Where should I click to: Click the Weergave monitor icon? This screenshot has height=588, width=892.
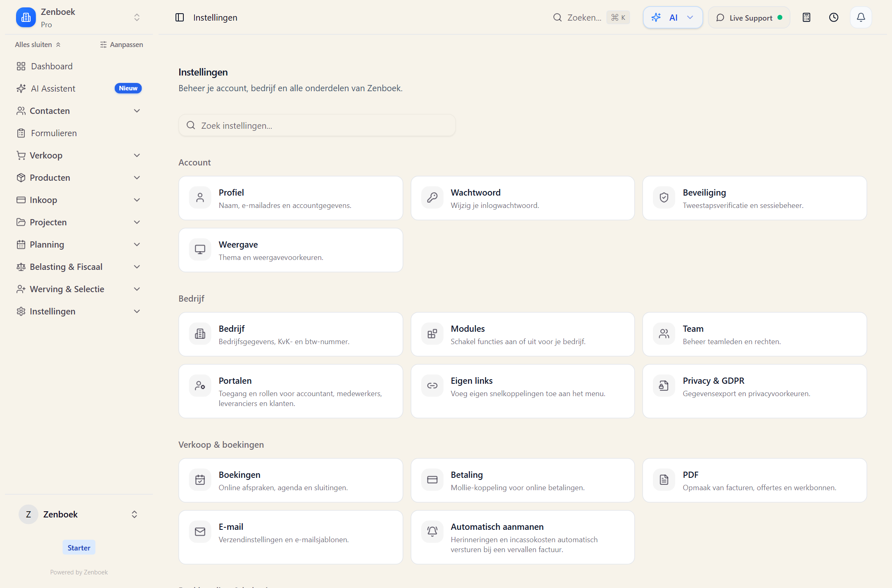[200, 250]
